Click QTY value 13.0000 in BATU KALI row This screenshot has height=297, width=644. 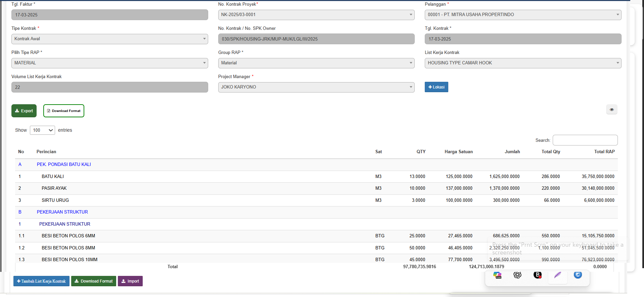(417, 177)
